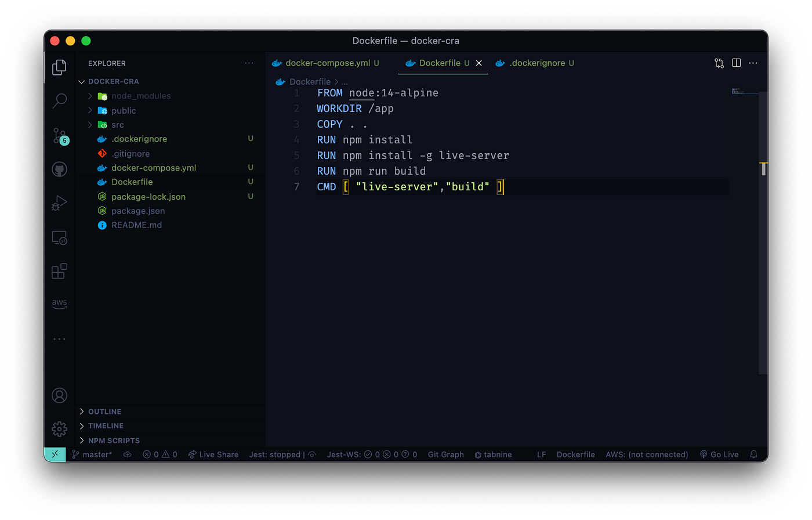Click the 'RUN npm run build' line
Viewport: 812px width, 520px height.
(x=371, y=171)
